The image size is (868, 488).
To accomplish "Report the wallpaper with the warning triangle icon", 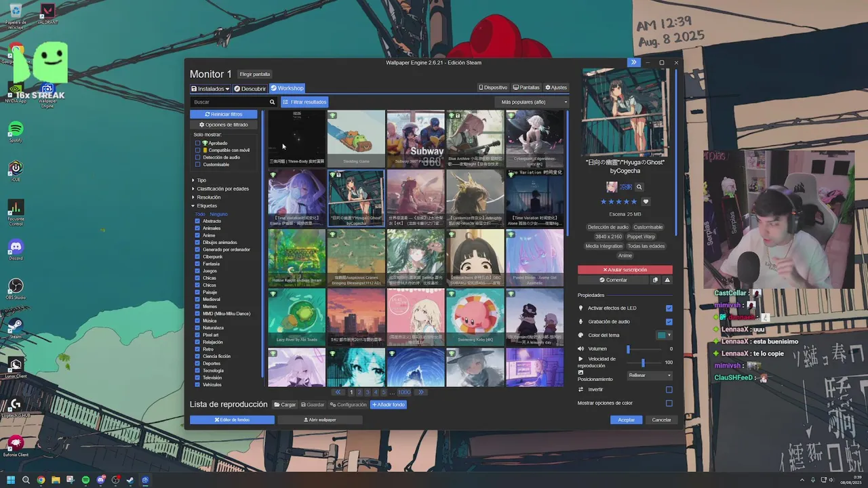I will coord(667,280).
